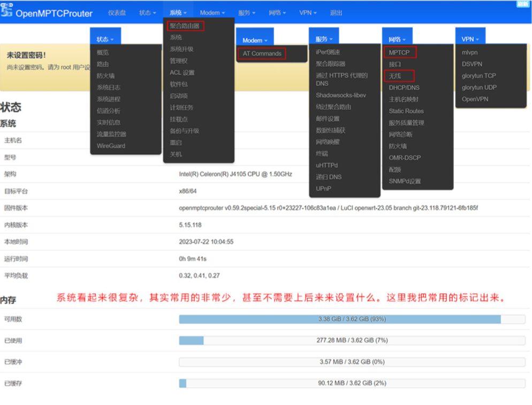The image size is (532, 405).
Task: Open 配额 menu entry
Action: click(395, 170)
